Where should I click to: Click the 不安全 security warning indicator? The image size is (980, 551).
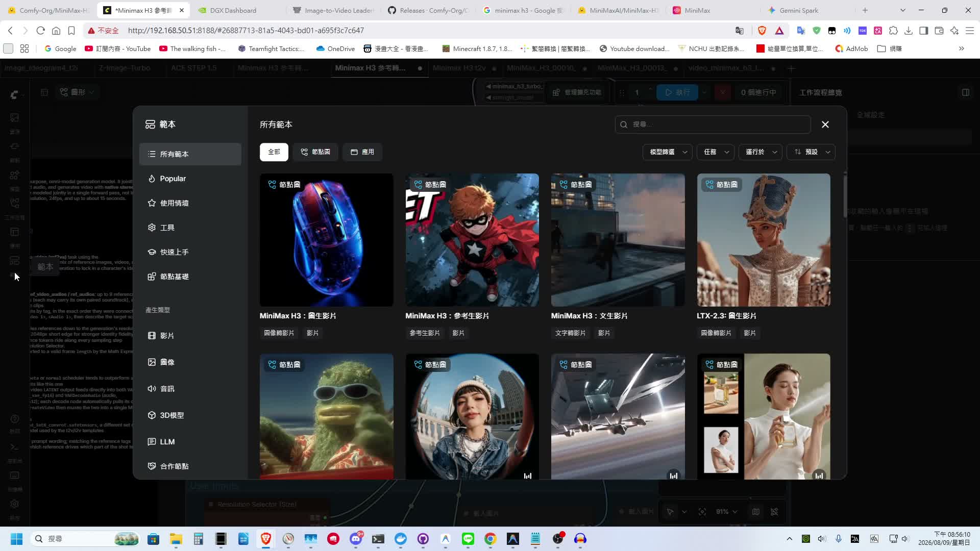click(103, 31)
